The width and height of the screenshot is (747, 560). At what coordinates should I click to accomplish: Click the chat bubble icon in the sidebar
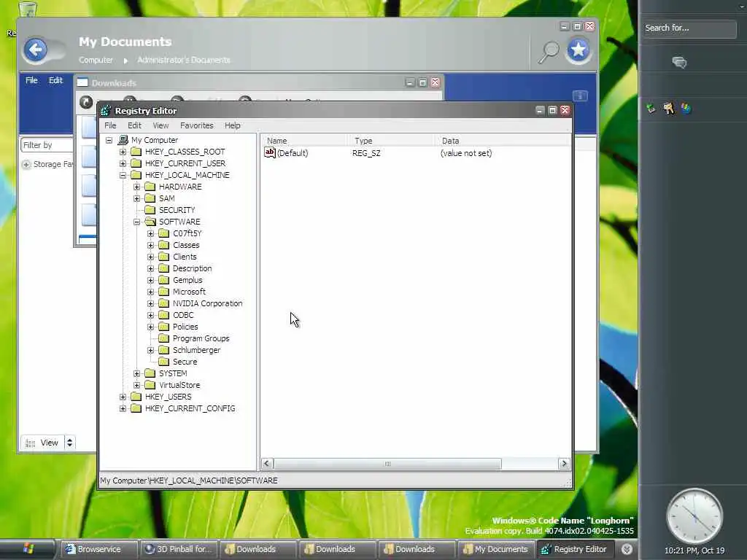tap(679, 62)
